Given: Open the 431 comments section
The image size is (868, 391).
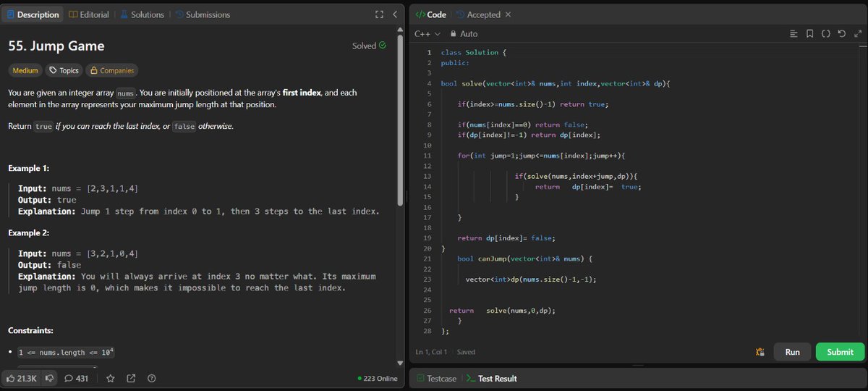Looking at the screenshot, I should click(x=77, y=378).
